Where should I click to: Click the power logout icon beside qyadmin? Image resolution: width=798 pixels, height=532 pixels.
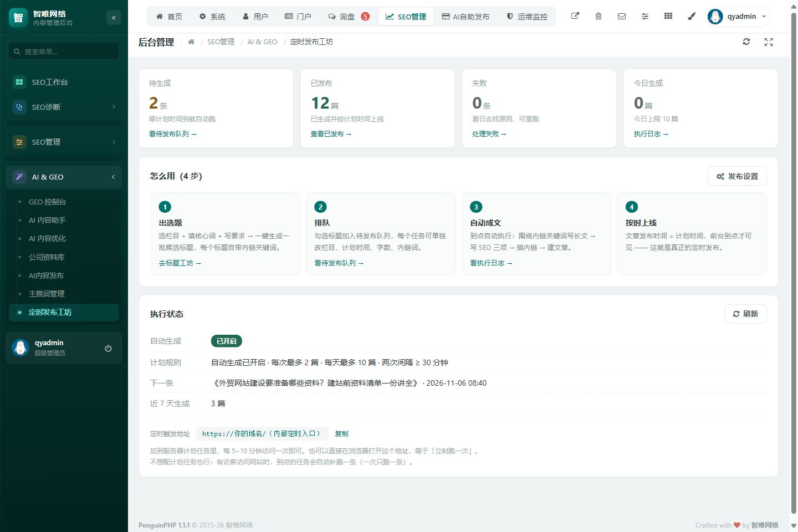pos(108,348)
